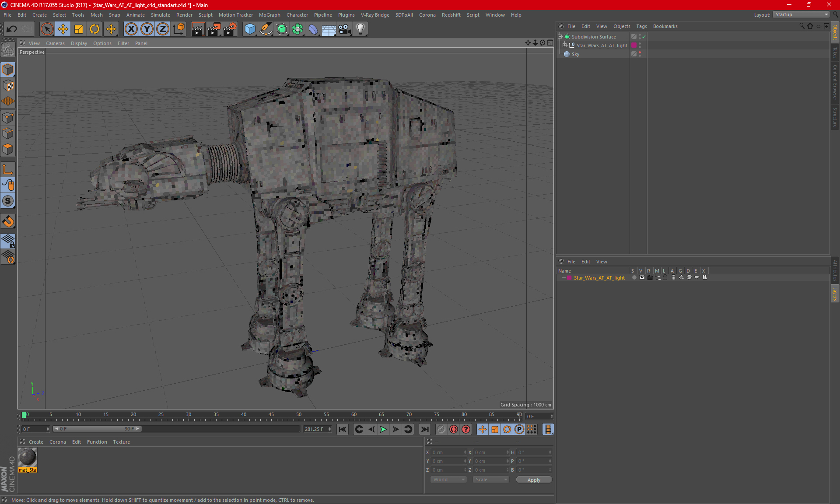
Task: Switch to the Content Browser side tab
Action: 835,82
